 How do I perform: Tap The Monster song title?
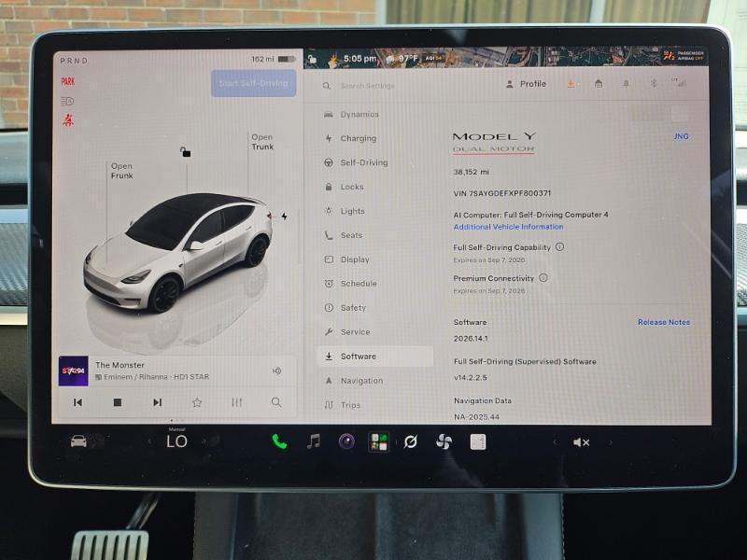120,365
